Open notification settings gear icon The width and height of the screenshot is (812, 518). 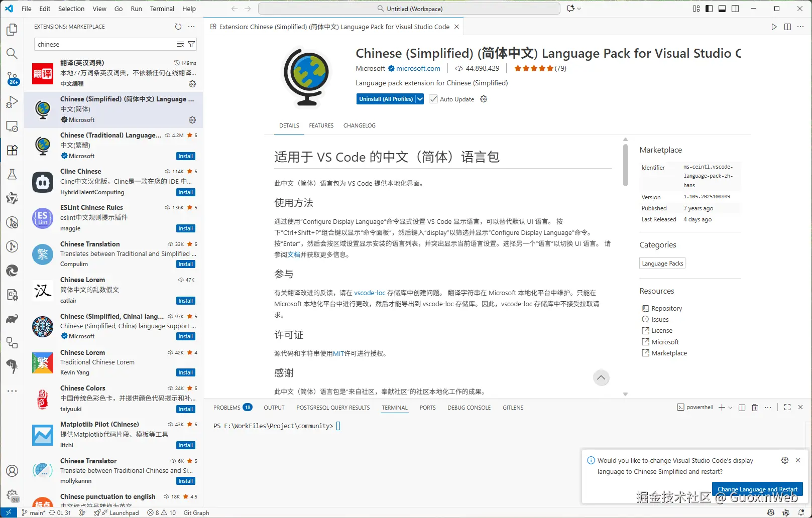click(785, 460)
